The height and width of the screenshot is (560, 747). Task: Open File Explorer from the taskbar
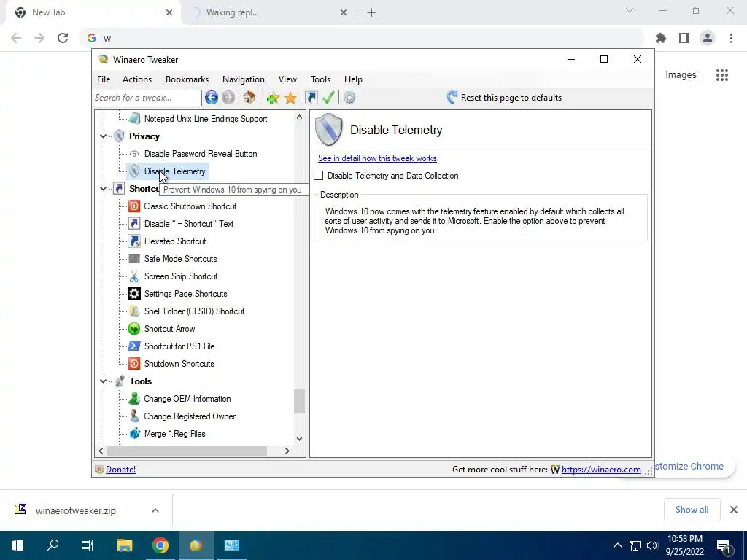point(124,545)
